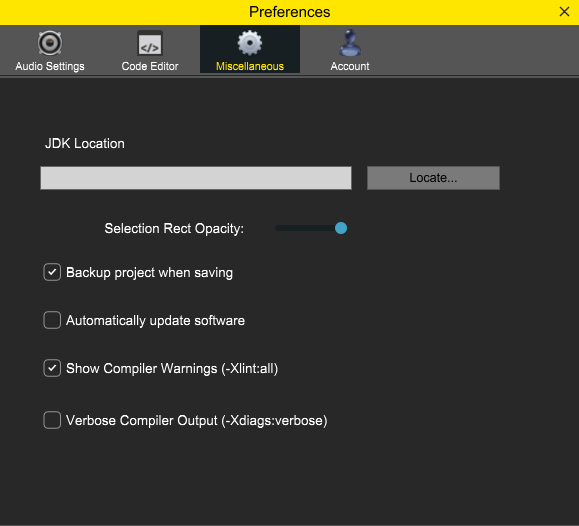Enable Automatically update software checkbox
Image resolution: width=579 pixels, height=526 pixels.
pyautogui.click(x=52, y=320)
